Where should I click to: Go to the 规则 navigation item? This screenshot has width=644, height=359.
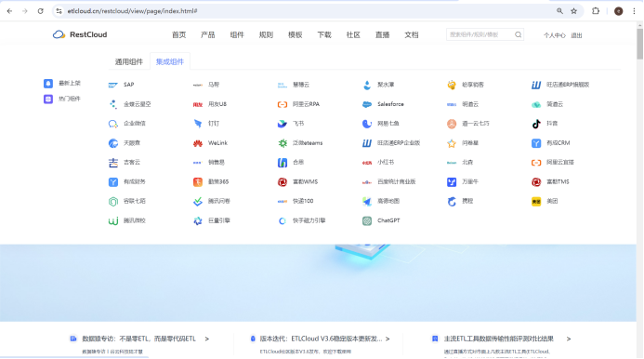pos(266,35)
